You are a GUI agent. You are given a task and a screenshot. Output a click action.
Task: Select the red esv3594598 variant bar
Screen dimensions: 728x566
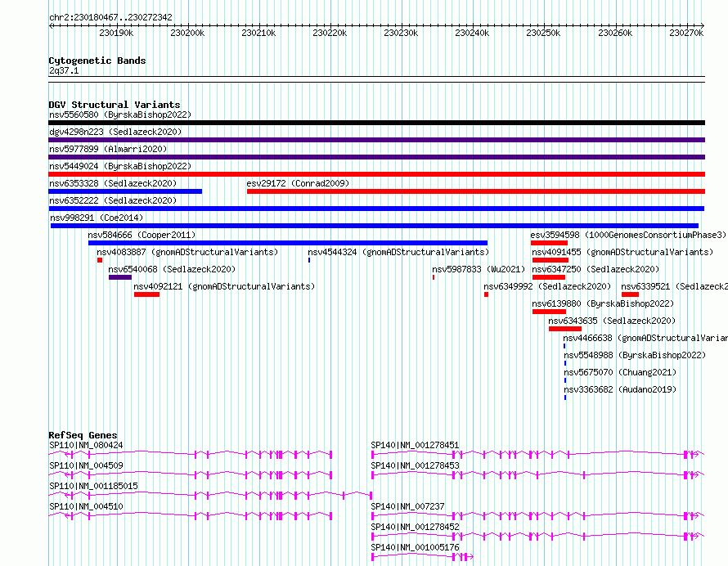click(x=549, y=243)
